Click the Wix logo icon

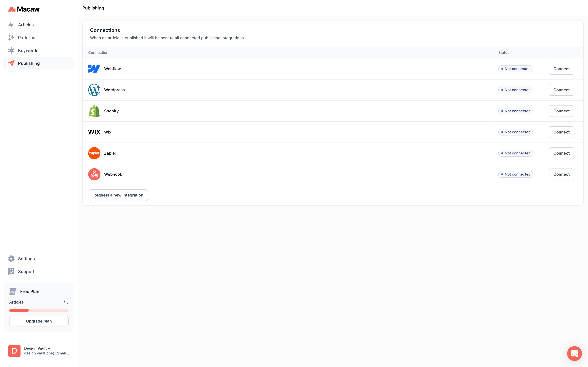(x=94, y=132)
